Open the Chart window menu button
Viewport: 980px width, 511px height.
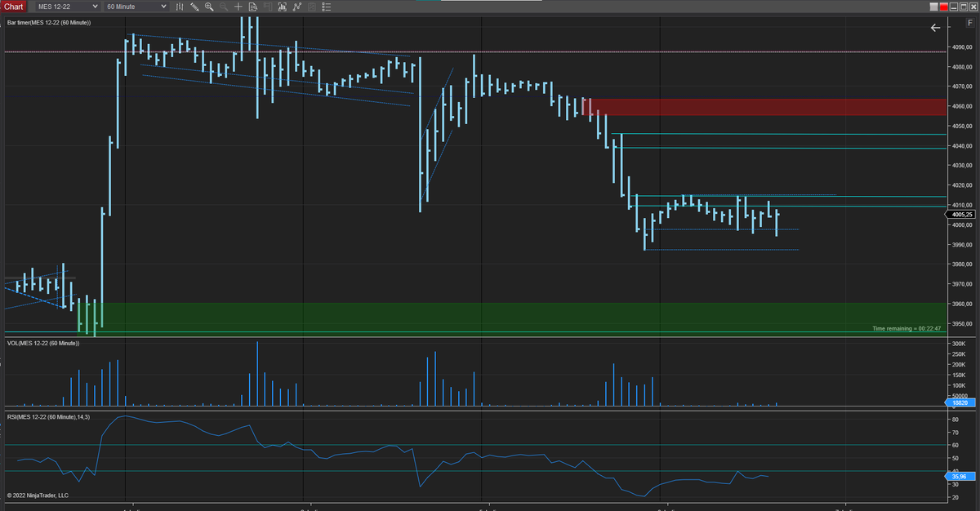coord(14,7)
